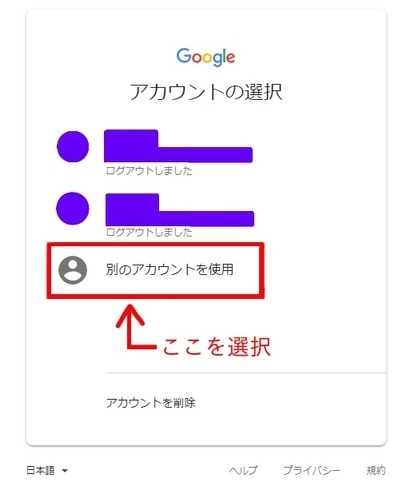Open the ヘルプ footer link
This screenshot has height=482, width=415.
tap(243, 470)
